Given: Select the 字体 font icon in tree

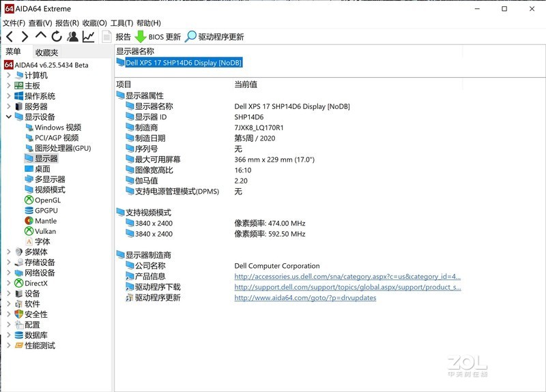Looking at the screenshot, I should click(x=29, y=241).
